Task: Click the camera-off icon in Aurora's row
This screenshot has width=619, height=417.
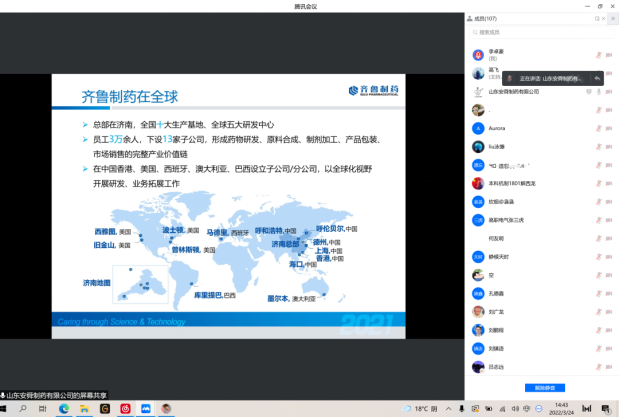Action: (x=609, y=128)
